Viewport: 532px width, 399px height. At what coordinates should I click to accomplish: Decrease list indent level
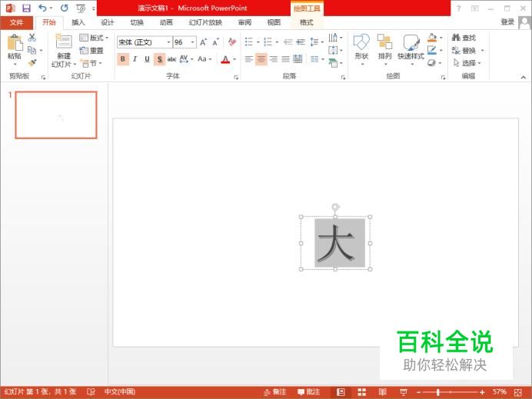coord(288,42)
